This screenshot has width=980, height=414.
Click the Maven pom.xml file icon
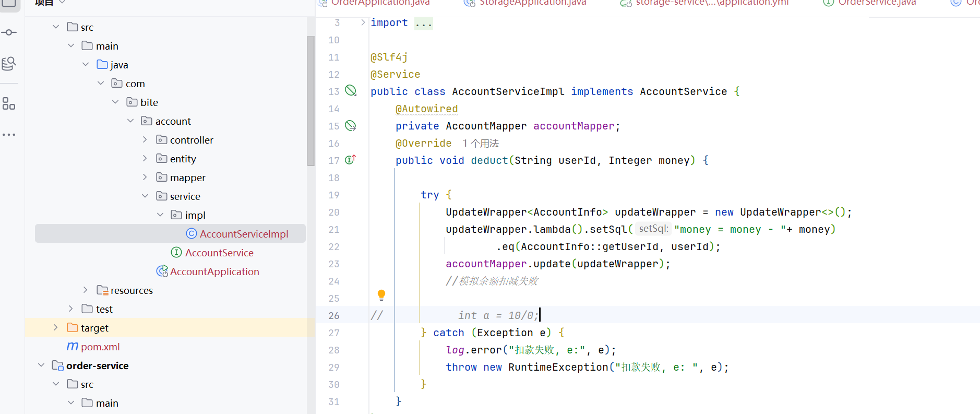click(x=73, y=347)
